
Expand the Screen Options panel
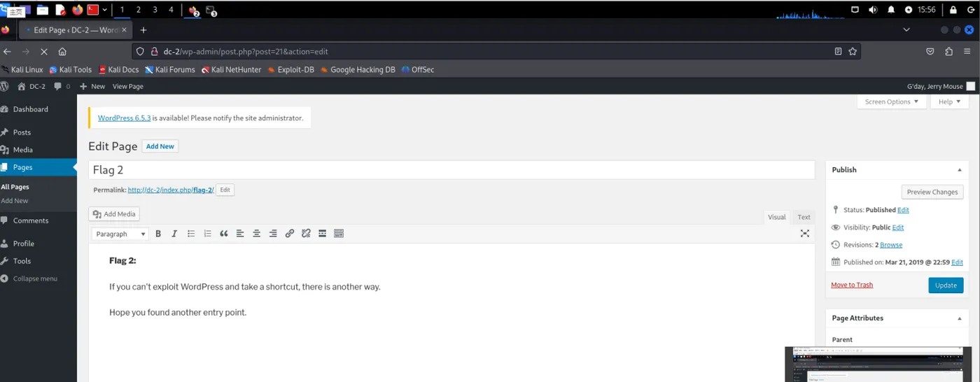tap(892, 101)
